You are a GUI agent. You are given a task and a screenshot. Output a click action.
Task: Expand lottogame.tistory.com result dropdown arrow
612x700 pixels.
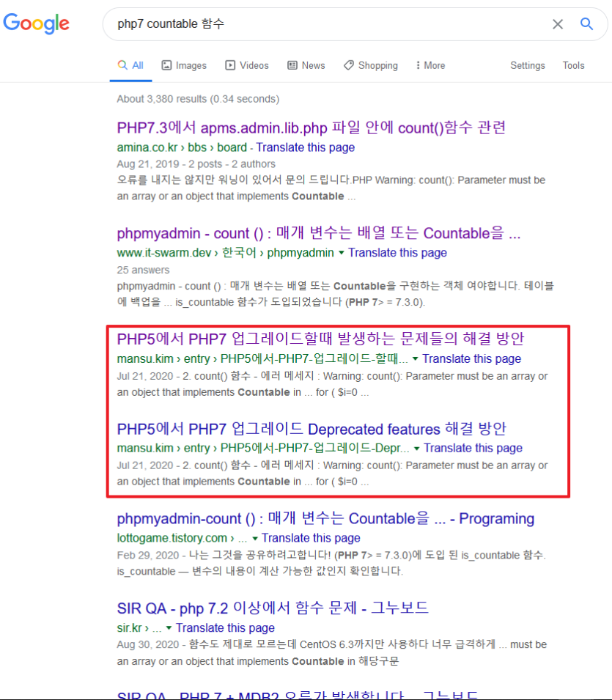tap(255, 539)
